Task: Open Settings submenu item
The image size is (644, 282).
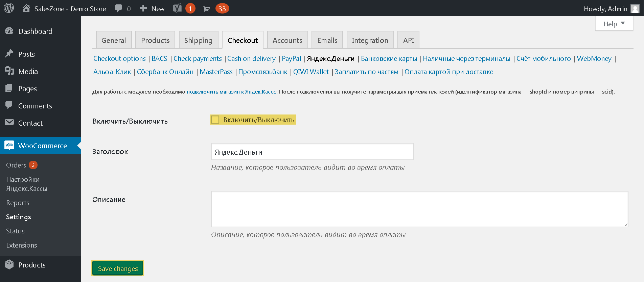Action: point(19,217)
